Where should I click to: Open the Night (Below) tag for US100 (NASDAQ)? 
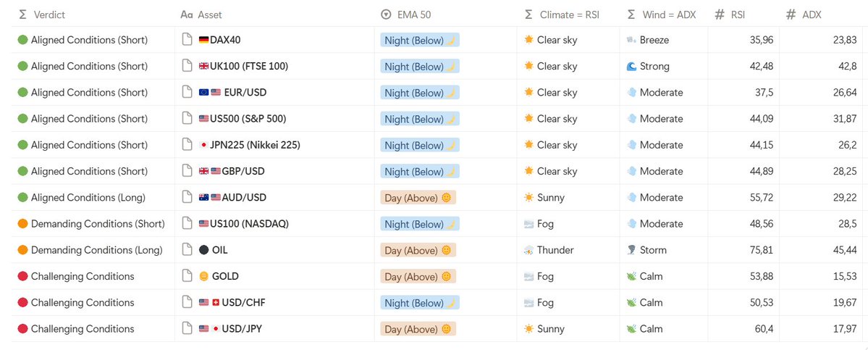coord(420,225)
